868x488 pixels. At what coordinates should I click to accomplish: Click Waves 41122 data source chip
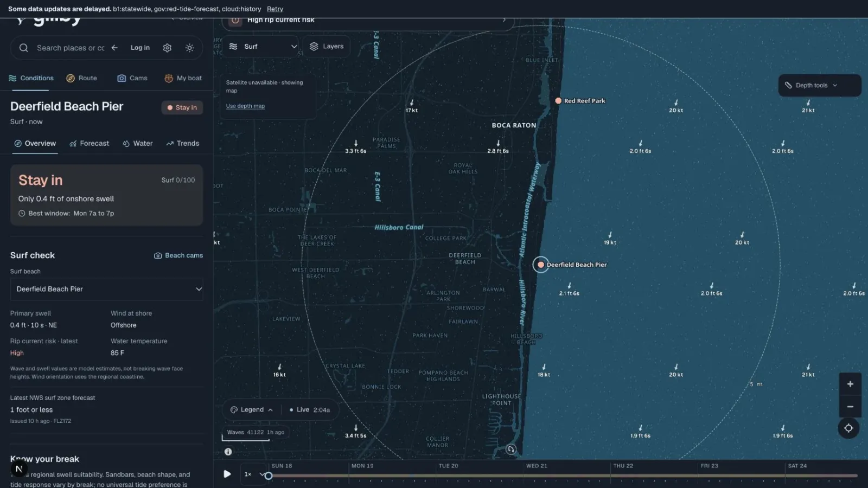(256, 433)
